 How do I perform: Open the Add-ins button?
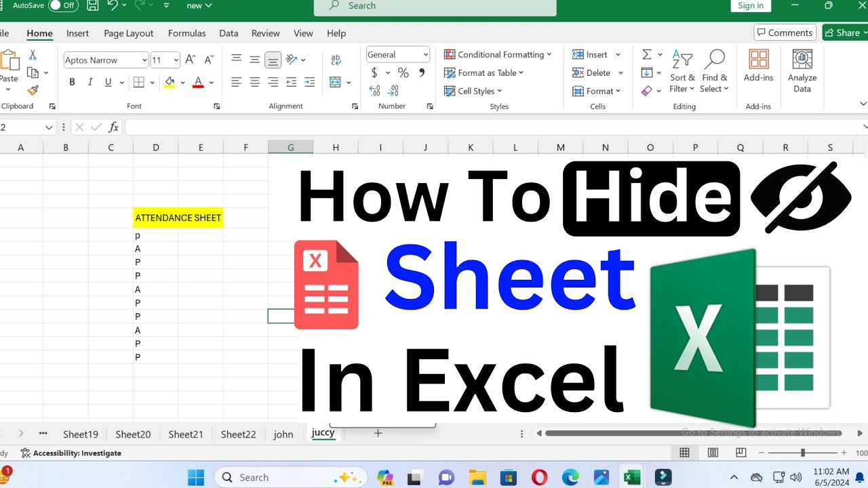click(x=758, y=66)
